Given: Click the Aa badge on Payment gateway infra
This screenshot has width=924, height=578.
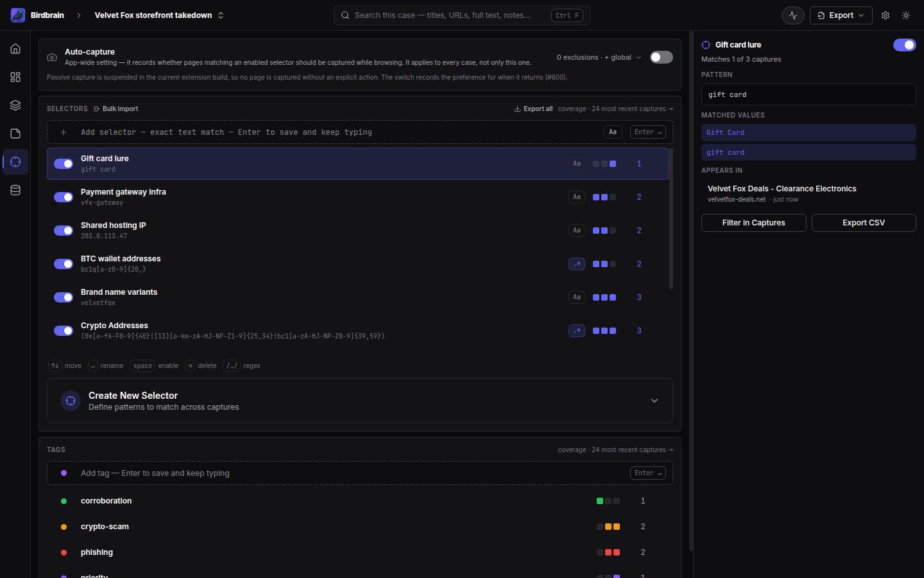Looking at the screenshot, I should [x=577, y=197].
